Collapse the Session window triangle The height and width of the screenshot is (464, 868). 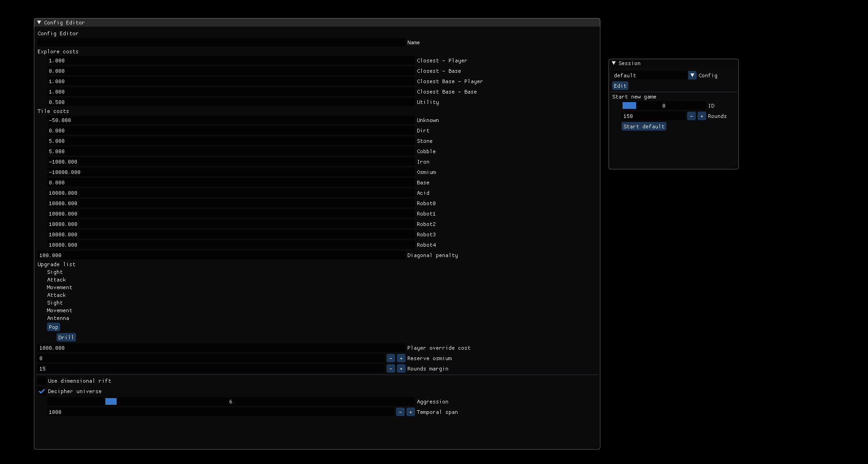point(614,63)
